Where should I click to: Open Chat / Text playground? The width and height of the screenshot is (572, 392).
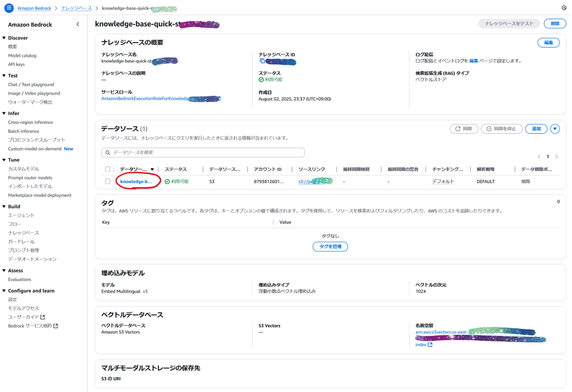[x=31, y=85]
